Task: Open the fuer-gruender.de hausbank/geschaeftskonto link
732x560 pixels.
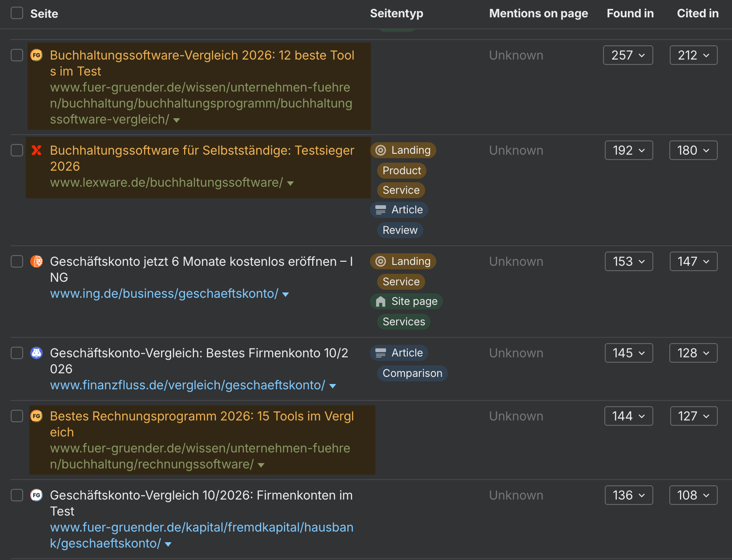Action: (x=201, y=536)
